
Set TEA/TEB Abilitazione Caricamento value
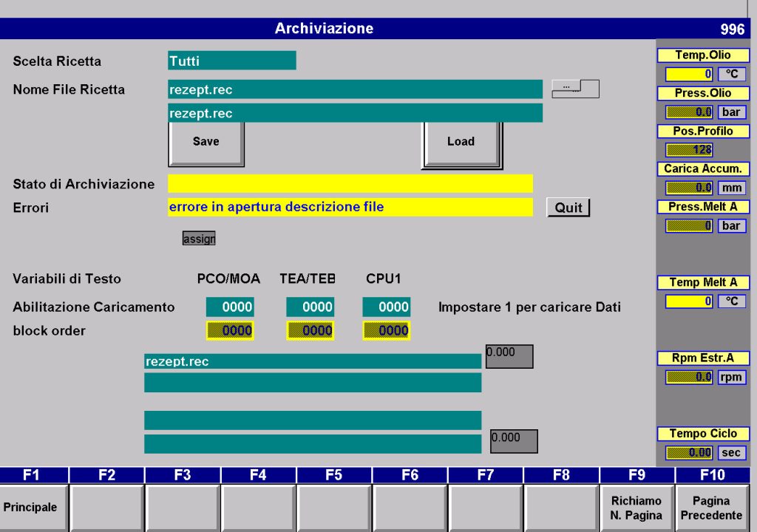tap(310, 307)
